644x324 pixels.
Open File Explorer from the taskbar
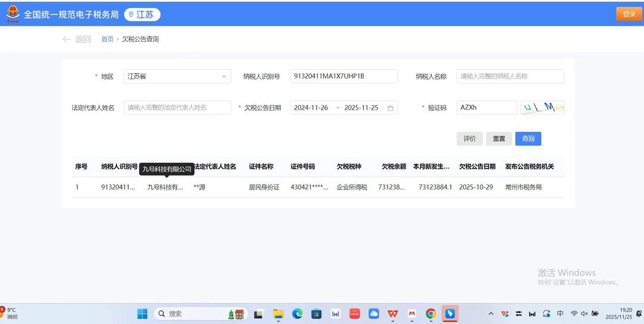(278, 314)
